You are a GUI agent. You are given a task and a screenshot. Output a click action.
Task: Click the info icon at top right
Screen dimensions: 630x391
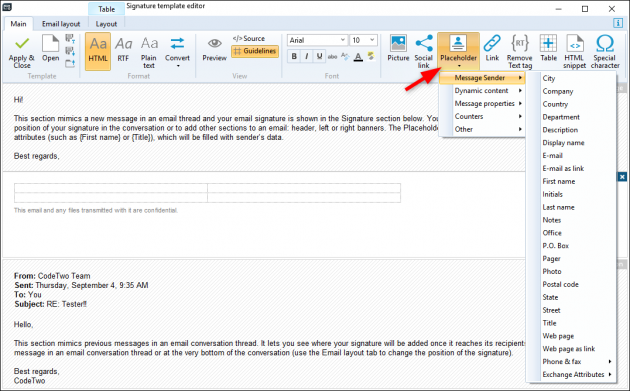[618, 23]
